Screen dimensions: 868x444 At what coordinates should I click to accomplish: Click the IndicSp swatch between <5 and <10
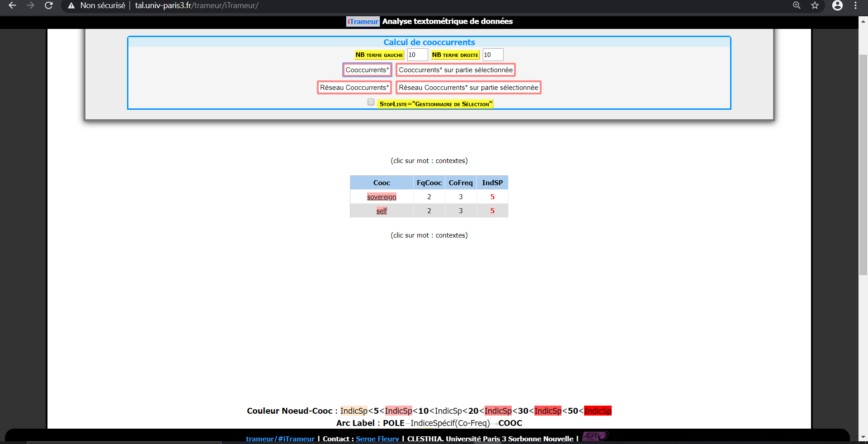coord(398,411)
